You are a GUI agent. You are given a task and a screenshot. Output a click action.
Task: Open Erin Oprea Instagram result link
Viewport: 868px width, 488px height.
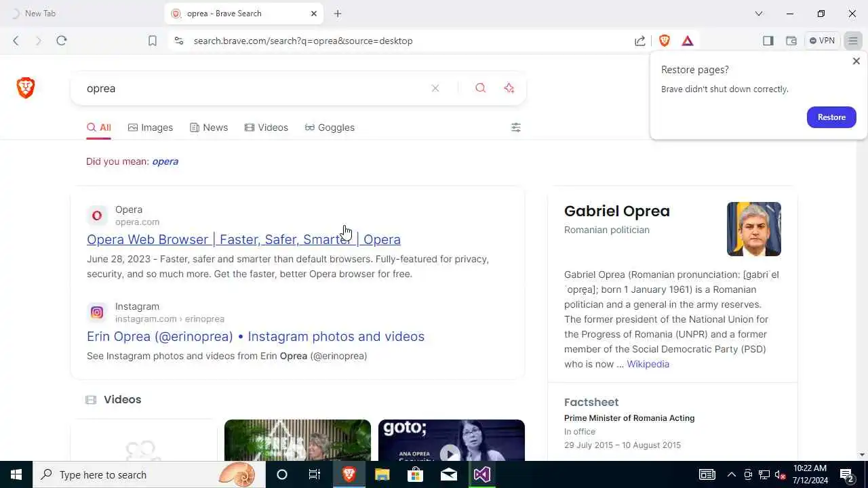256,336
